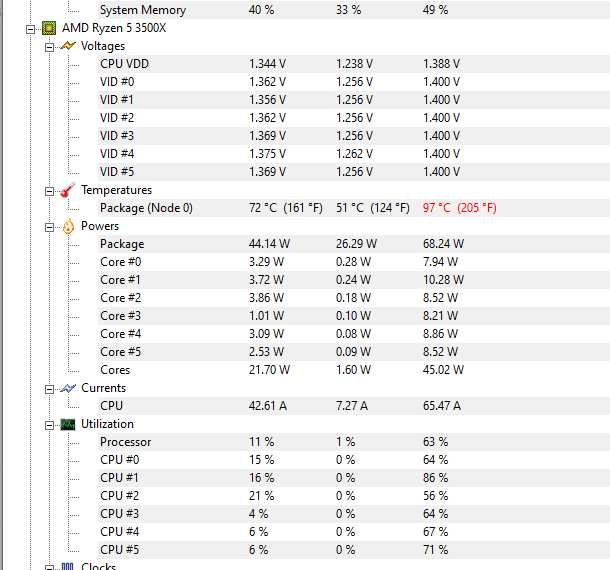Click the Temperatures thermometer icon
The height and width of the screenshot is (570, 610).
(68, 190)
